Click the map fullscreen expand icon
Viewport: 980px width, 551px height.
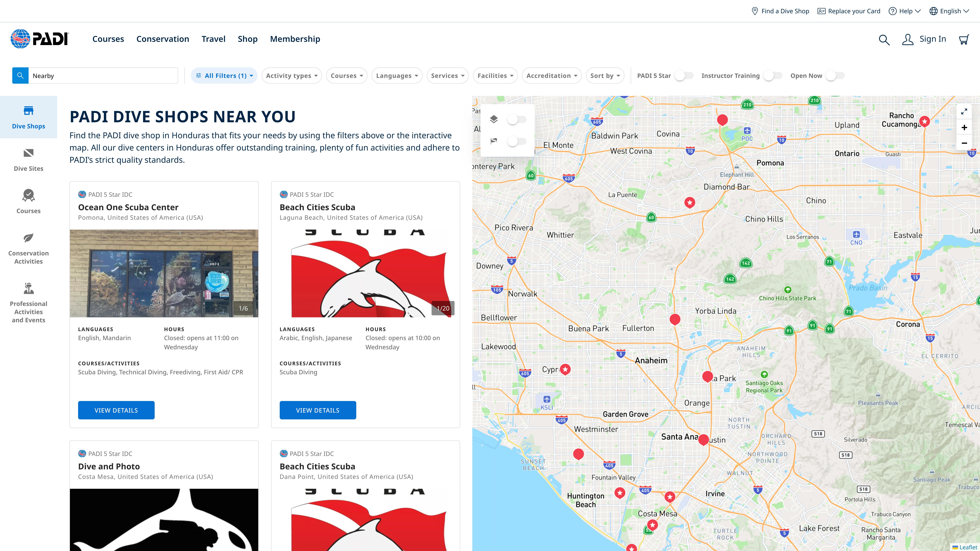(x=964, y=111)
